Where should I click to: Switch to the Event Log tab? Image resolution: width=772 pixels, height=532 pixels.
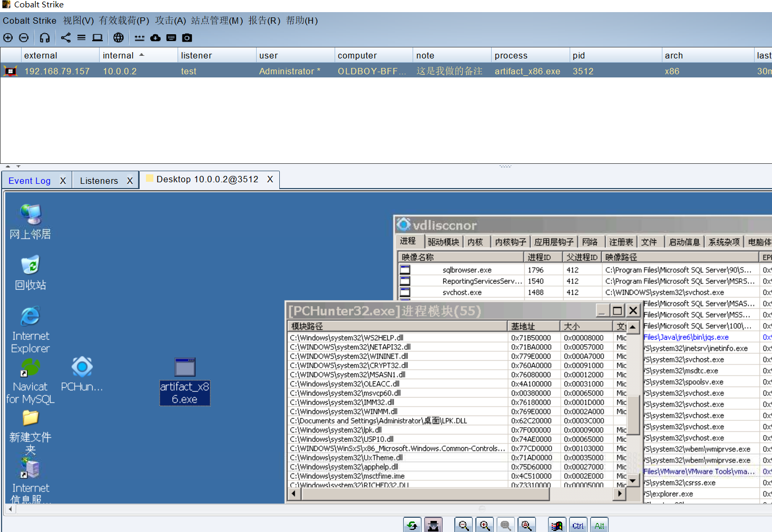pyautogui.click(x=30, y=181)
